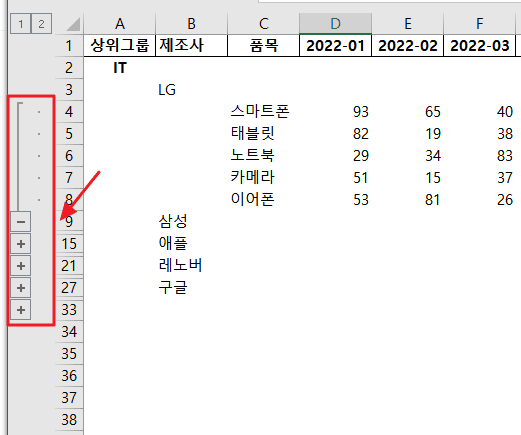Click outline level 2 button
Viewport: 521px width, 435px height.
pos(41,24)
